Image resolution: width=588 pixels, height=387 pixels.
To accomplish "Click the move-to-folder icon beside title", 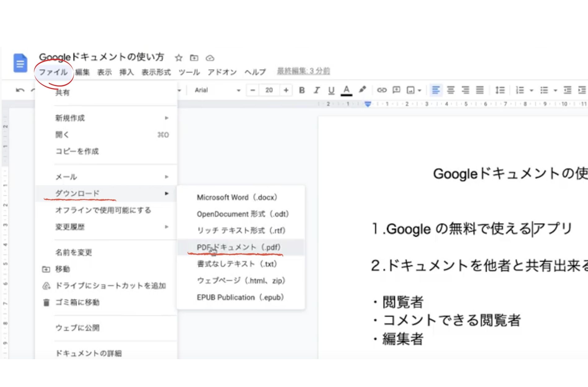I will 194,58.
